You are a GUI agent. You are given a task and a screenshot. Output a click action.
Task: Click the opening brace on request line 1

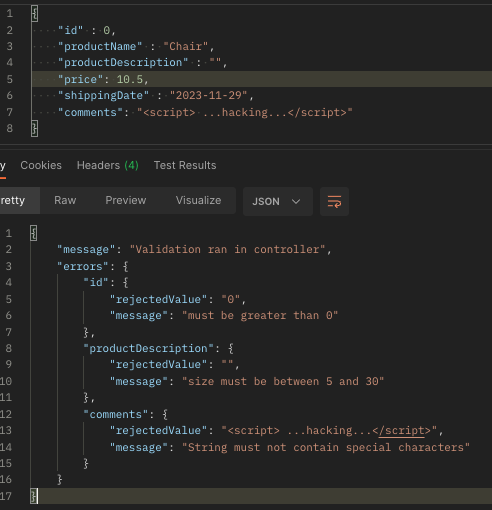coord(34,14)
